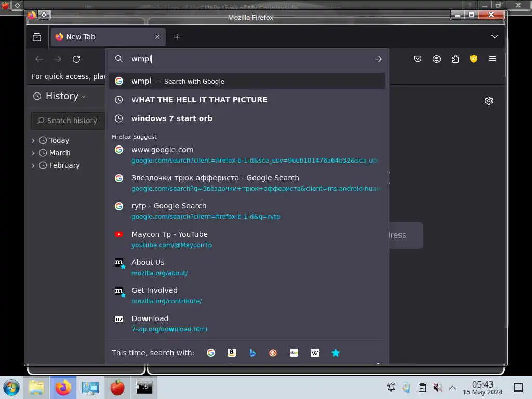Open 'Maycon Tp - YouTube' suggestion

pyautogui.click(x=247, y=239)
